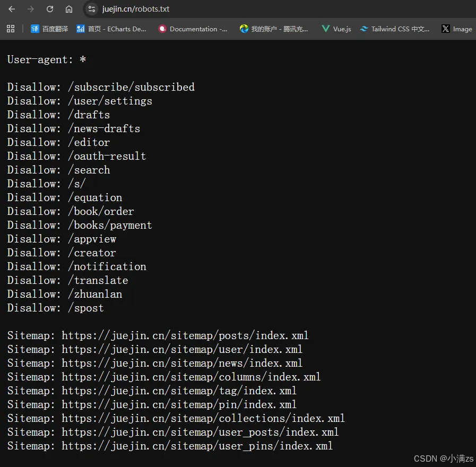Click the line 'Disallow: /zhuanlan'
This screenshot has height=467, width=476.
pyautogui.click(x=64, y=294)
